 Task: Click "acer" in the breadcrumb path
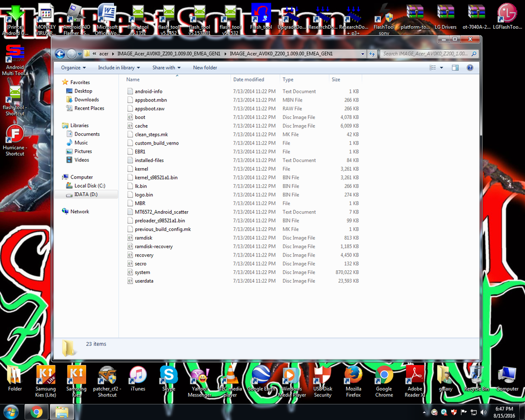pos(105,53)
